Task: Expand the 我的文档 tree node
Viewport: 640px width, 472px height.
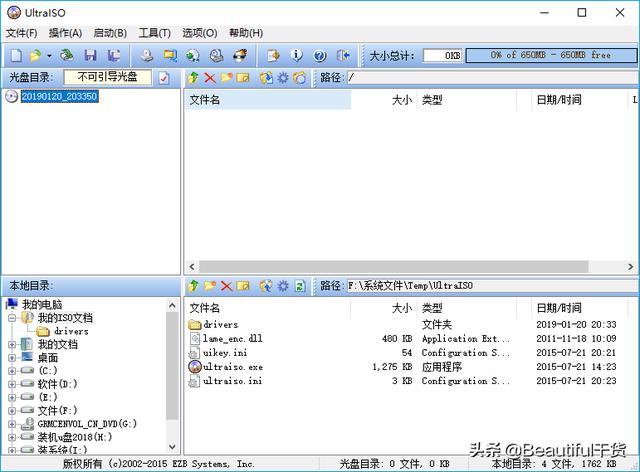Action: click(12, 344)
